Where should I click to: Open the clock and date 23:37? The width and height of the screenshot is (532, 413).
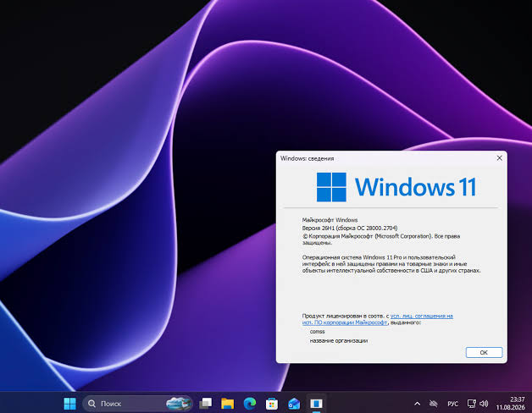(x=510, y=404)
